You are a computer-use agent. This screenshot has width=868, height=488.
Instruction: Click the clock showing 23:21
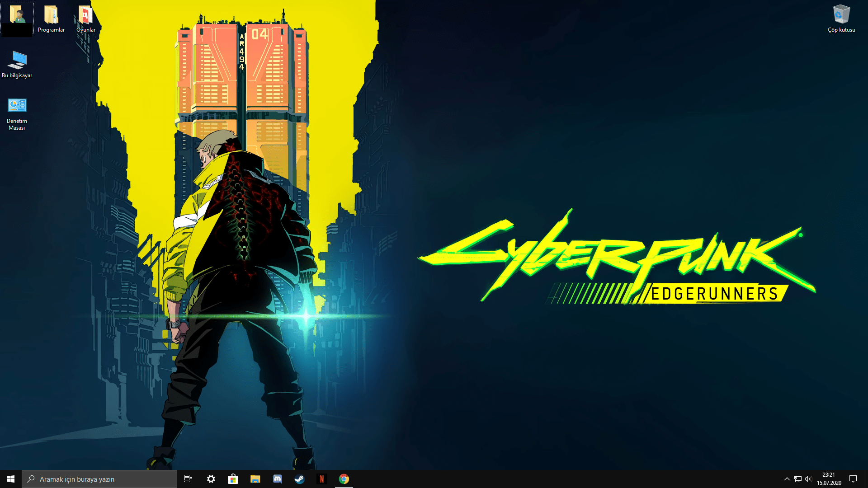[829, 479]
